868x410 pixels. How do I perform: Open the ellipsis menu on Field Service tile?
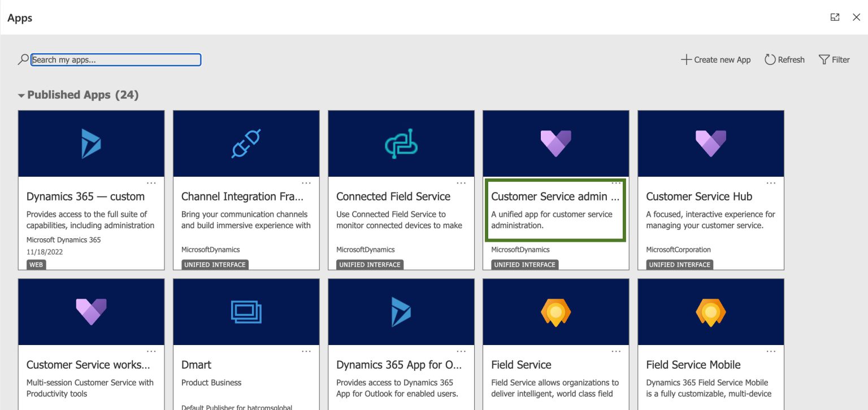tap(616, 351)
